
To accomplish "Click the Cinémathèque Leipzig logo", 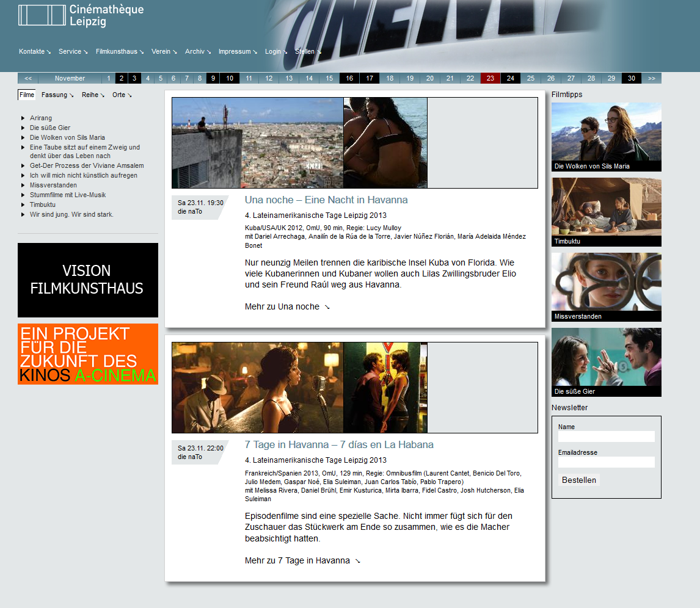I will 81,16.
